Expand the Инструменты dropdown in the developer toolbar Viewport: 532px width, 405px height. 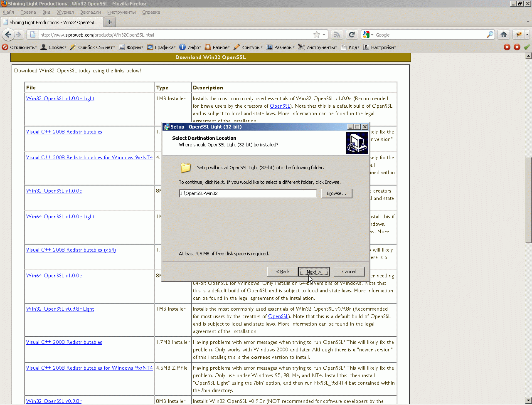click(x=318, y=47)
